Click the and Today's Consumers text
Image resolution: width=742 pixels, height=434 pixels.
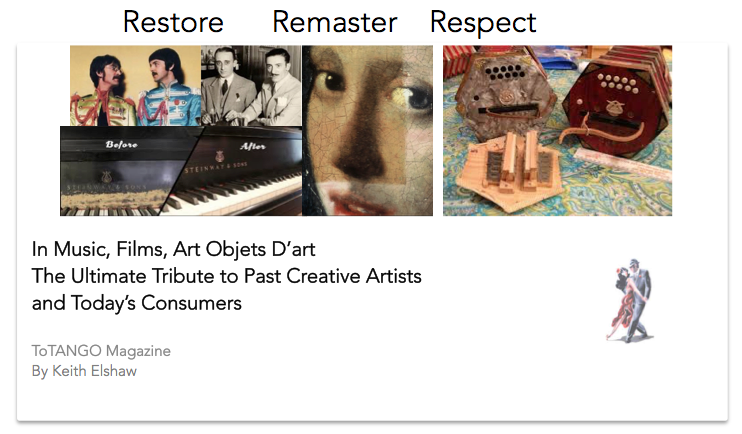point(137,303)
